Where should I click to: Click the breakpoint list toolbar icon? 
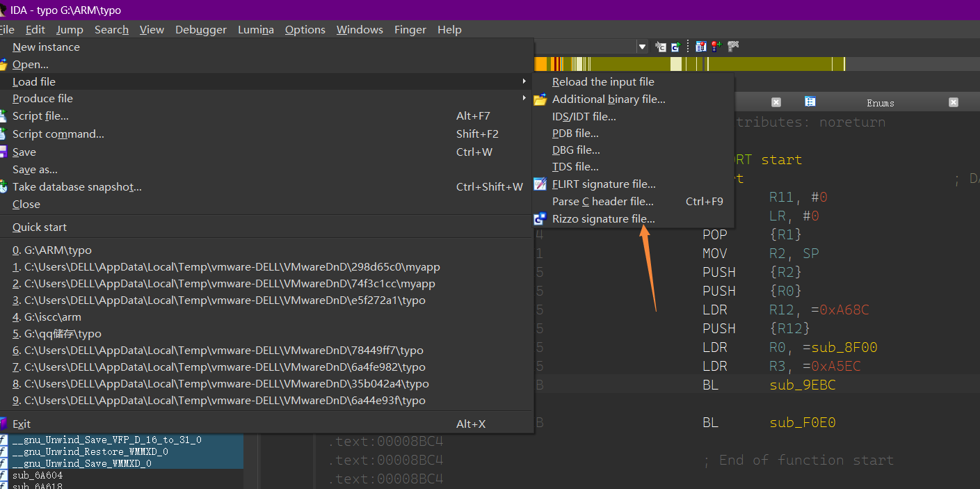[x=700, y=47]
